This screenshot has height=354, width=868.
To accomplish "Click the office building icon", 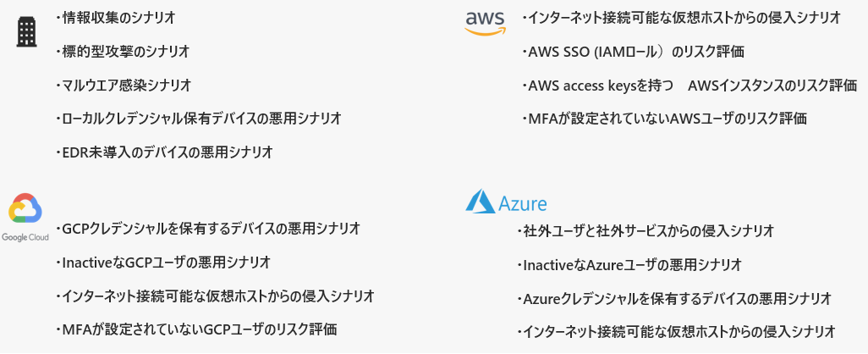I will pyautogui.click(x=27, y=32).
